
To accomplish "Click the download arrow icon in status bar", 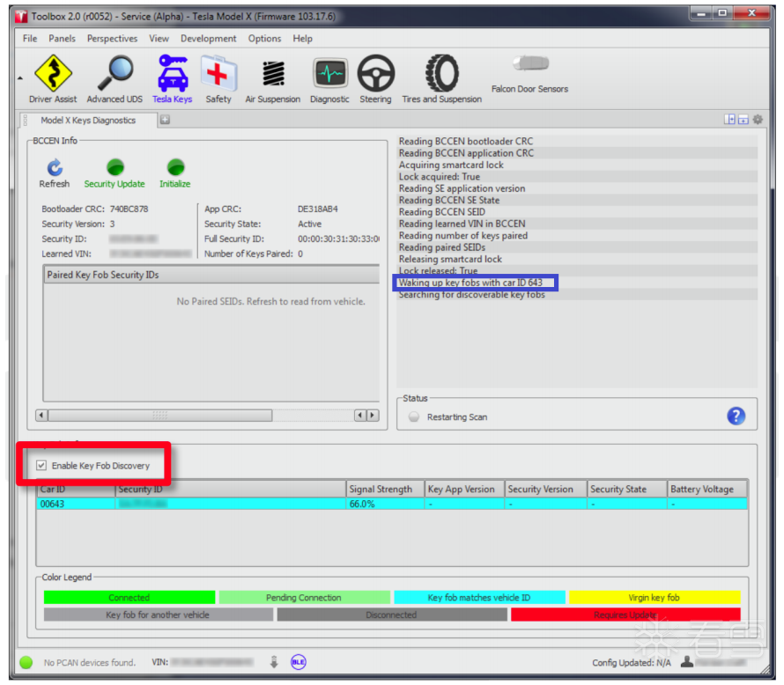I will point(274,662).
